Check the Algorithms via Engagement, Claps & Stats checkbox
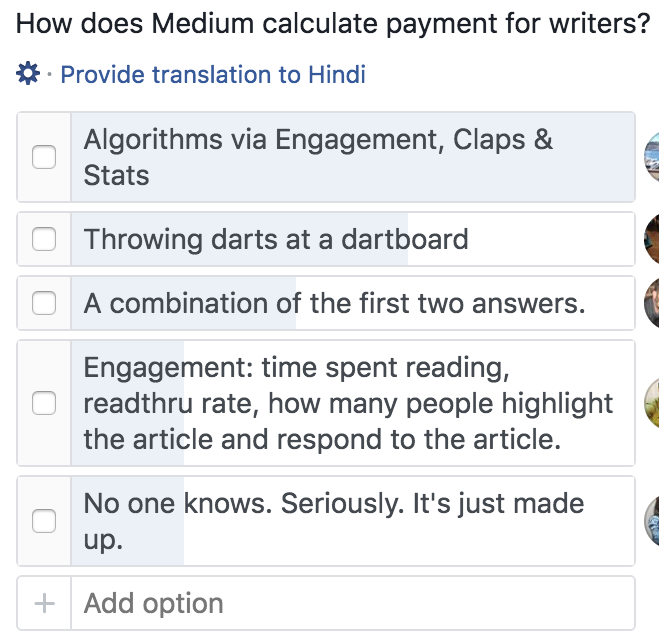659x637 pixels. pyautogui.click(x=44, y=157)
